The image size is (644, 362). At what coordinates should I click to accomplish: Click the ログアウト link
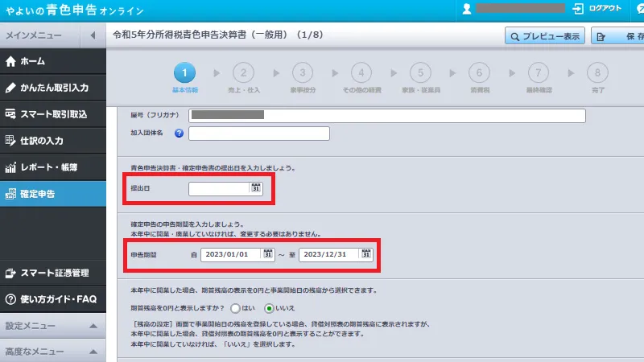[605, 8]
